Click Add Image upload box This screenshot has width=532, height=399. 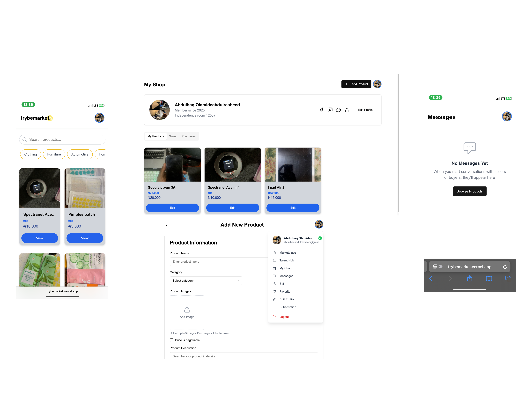click(187, 313)
